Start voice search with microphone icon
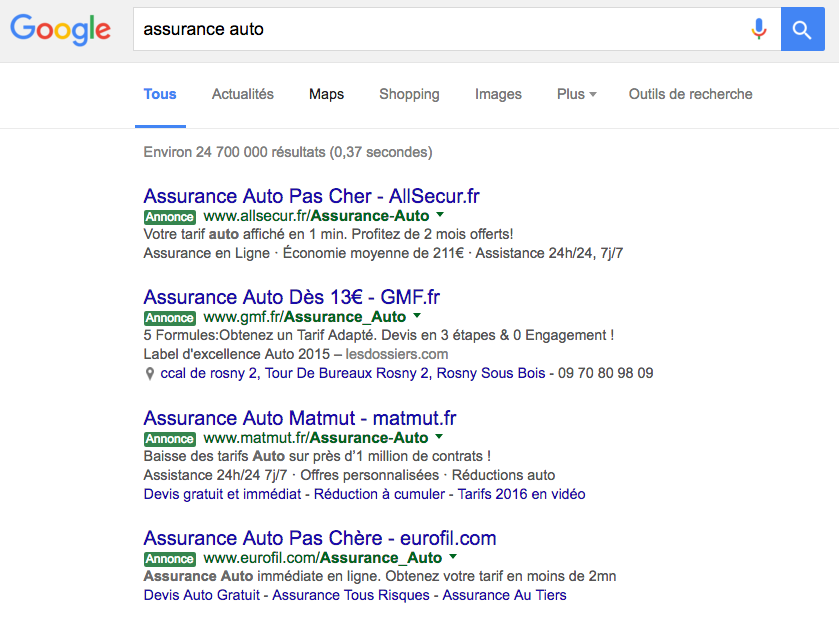Screen dimensions: 839x621 (x=758, y=29)
